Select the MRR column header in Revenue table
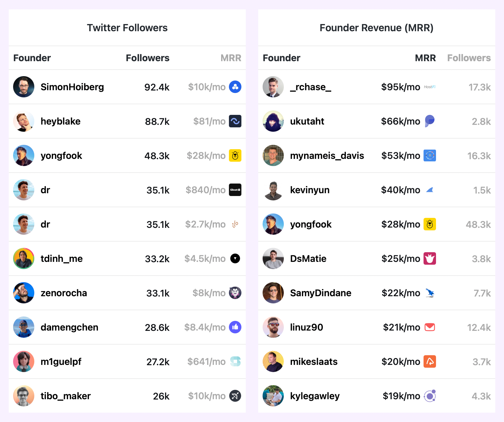 [425, 58]
